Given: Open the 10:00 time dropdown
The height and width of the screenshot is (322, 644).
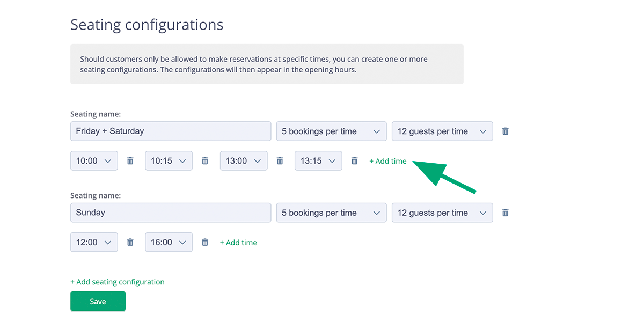Looking at the screenshot, I should point(94,160).
